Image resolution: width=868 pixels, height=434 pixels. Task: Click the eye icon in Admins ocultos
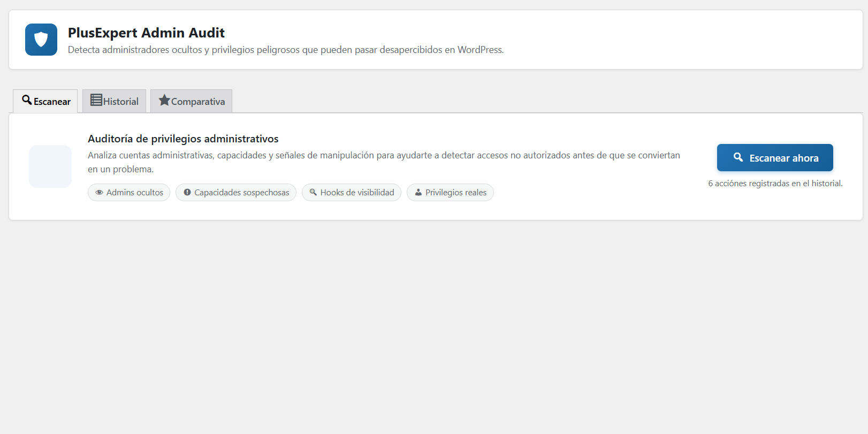(x=99, y=193)
